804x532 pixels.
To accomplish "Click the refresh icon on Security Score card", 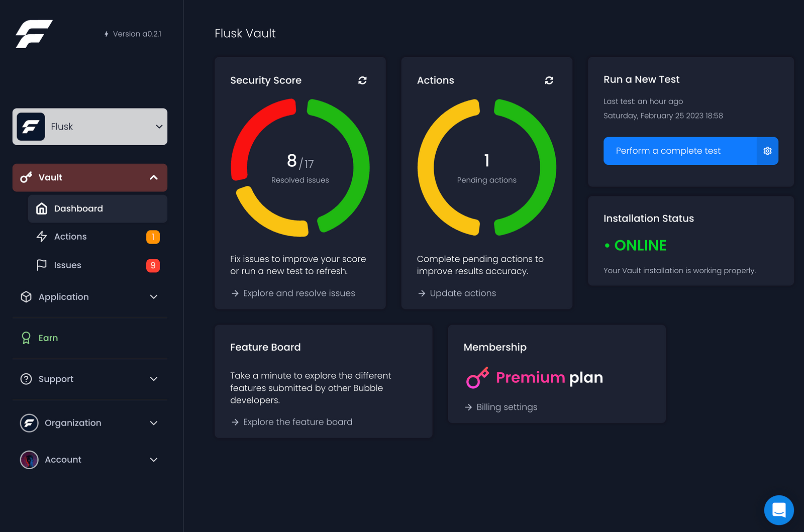I will pyautogui.click(x=362, y=80).
